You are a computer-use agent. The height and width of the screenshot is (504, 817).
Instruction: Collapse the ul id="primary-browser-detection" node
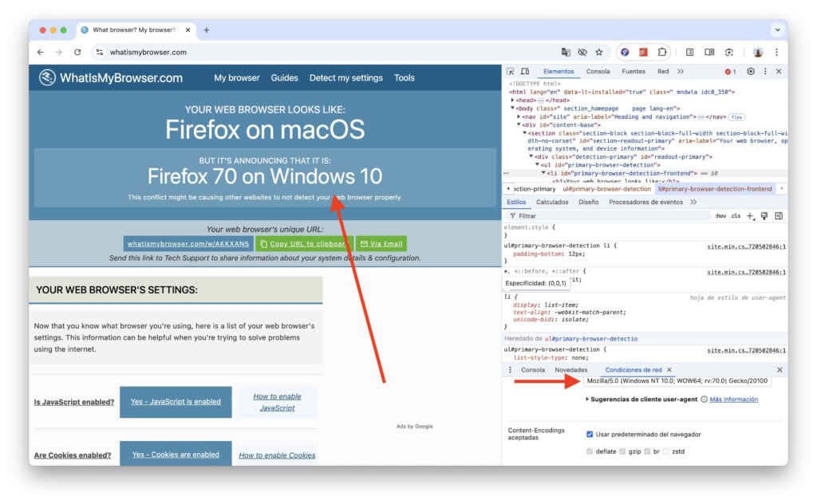tap(537, 164)
